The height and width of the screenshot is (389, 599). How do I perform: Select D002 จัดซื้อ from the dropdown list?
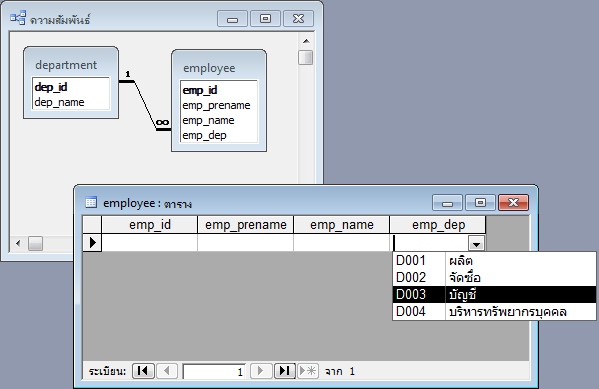494,277
